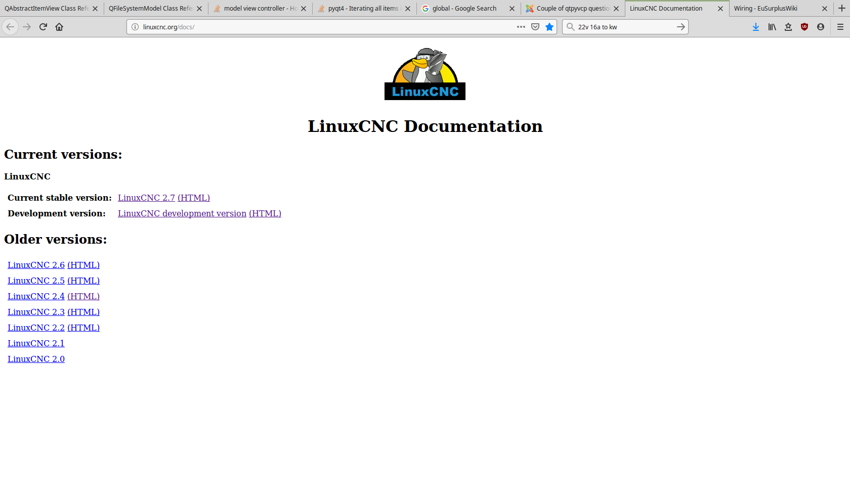850x504 pixels.
Task: Close the global Google Search tab
Action: pyautogui.click(x=512, y=9)
